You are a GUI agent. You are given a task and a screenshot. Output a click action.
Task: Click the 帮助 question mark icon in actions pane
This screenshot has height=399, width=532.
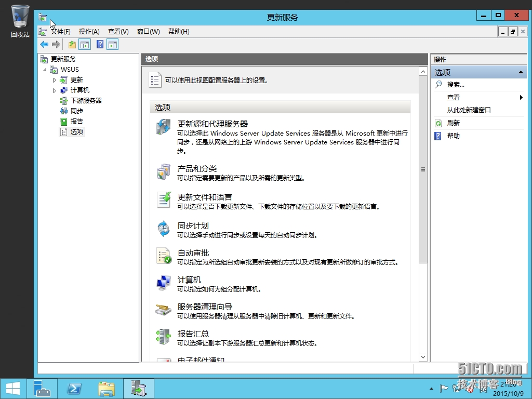coord(438,136)
